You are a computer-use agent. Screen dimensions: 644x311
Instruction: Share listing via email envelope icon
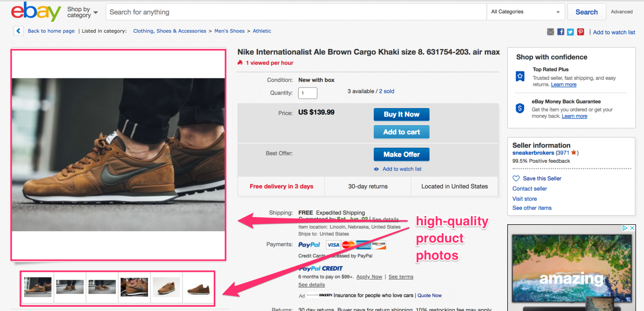click(551, 32)
